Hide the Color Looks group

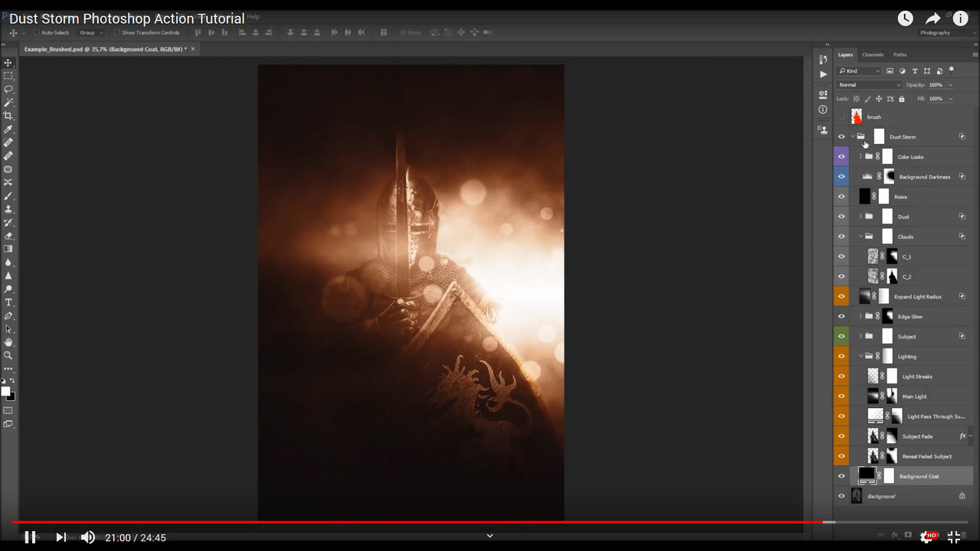841,157
